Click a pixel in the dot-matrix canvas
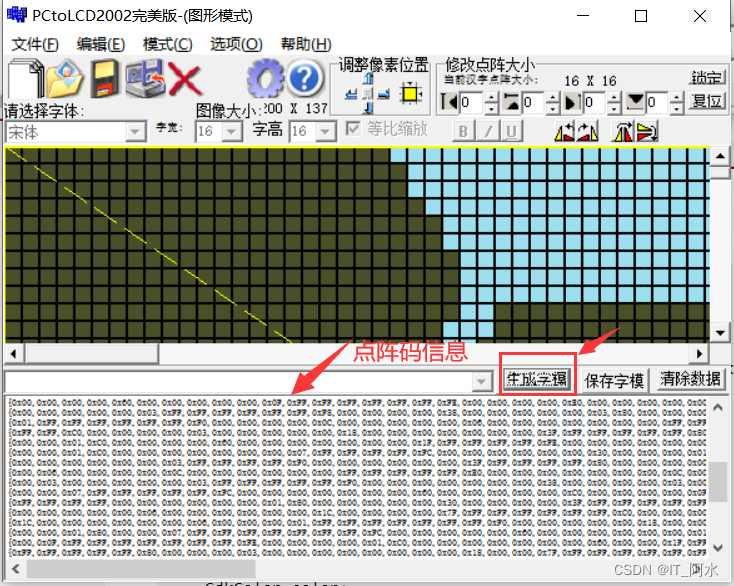Viewport: 734px width, 586px height. tap(357, 245)
